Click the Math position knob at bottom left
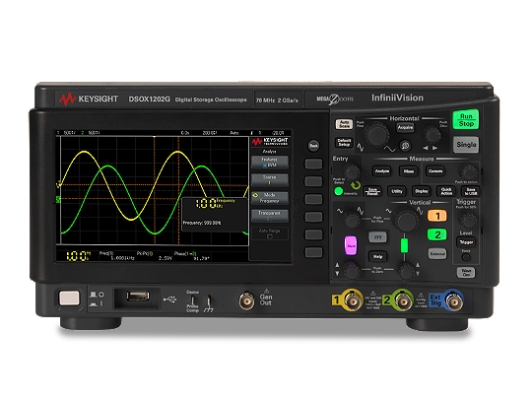This screenshot has height=399, width=532. [352, 271]
